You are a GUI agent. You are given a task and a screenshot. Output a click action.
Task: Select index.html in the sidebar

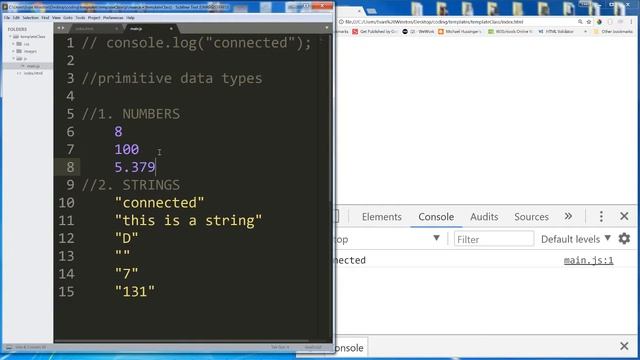(33, 73)
